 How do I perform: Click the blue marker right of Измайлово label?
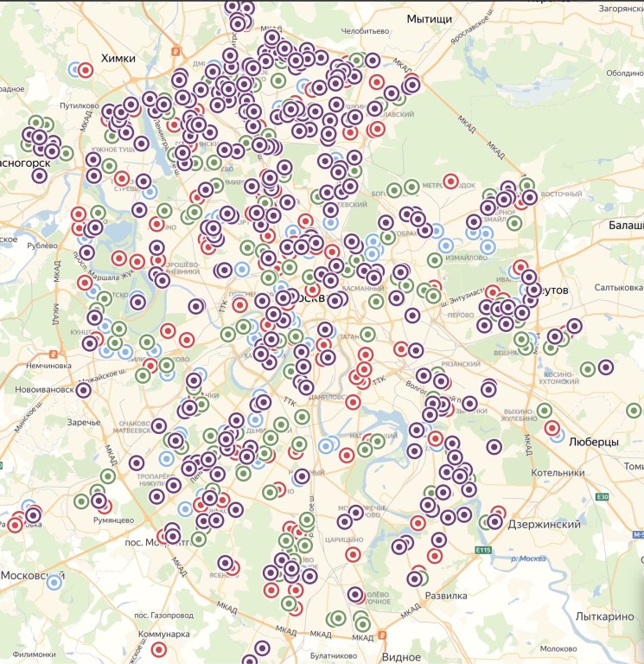487,246
